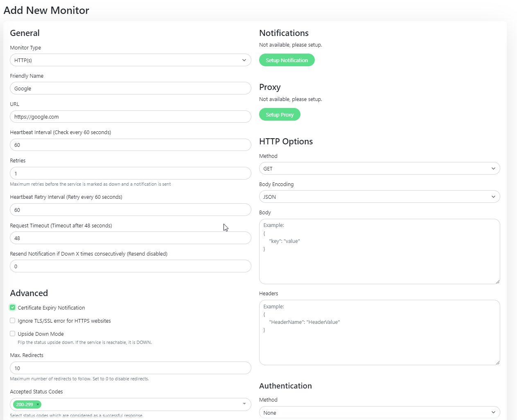517x420 pixels.
Task: Enable Ignore TLS/SSL error checkbox
Action: (x=13, y=321)
